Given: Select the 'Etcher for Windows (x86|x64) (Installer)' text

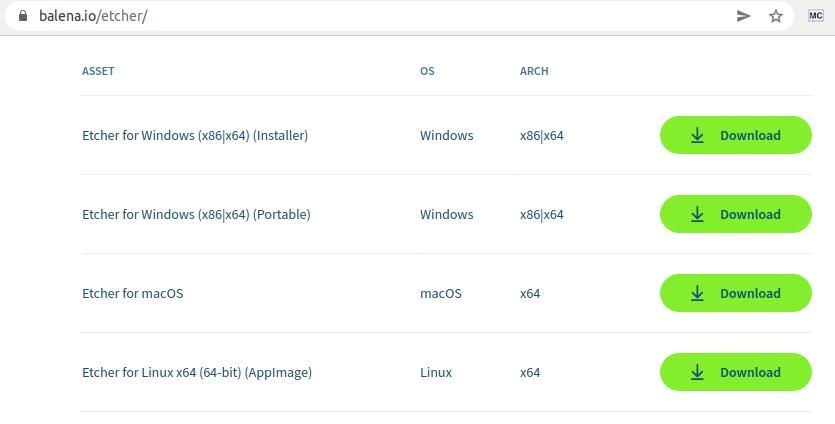Looking at the screenshot, I should click(x=195, y=135).
